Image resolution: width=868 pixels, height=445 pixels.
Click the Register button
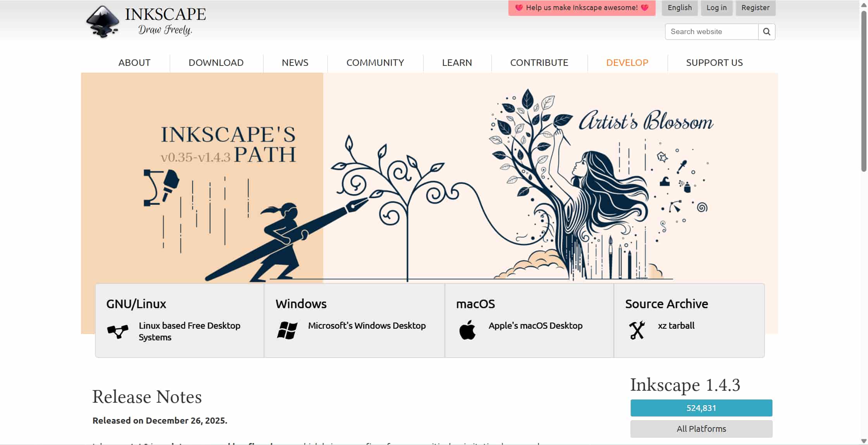tap(755, 8)
